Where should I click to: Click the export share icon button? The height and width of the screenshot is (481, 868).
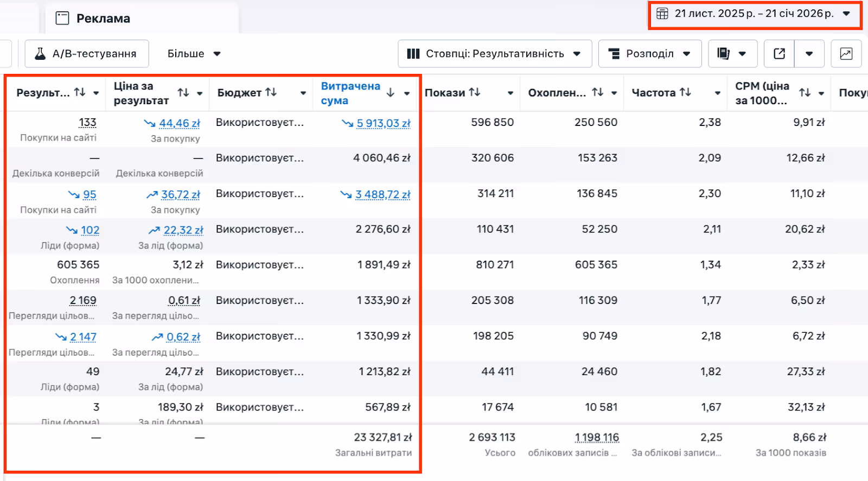(779, 54)
